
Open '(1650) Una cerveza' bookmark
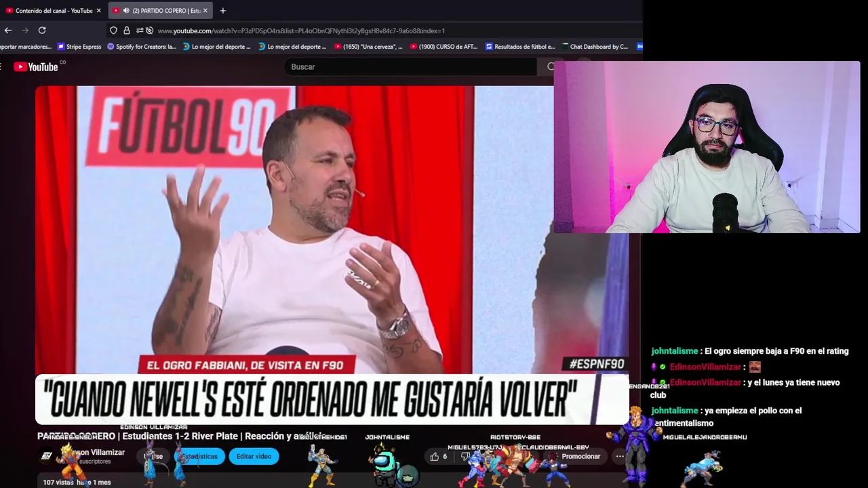point(368,47)
